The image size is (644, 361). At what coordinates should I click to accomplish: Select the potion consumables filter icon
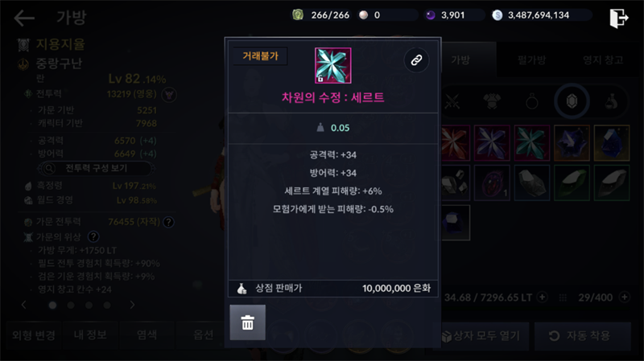point(612,101)
